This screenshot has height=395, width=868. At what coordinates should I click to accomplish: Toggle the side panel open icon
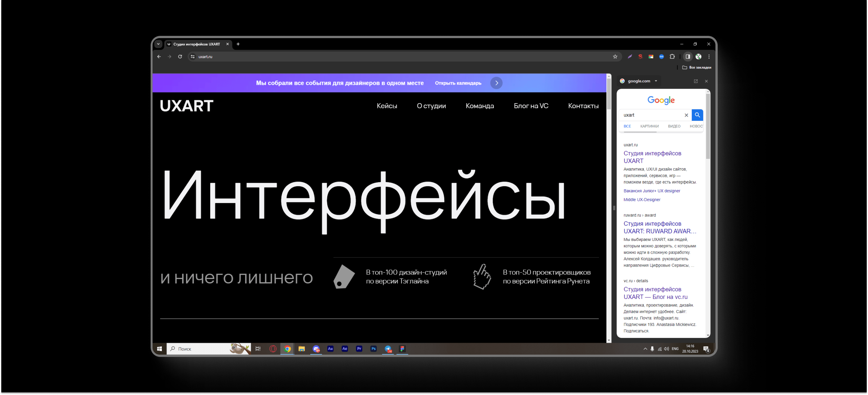tap(688, 57)
